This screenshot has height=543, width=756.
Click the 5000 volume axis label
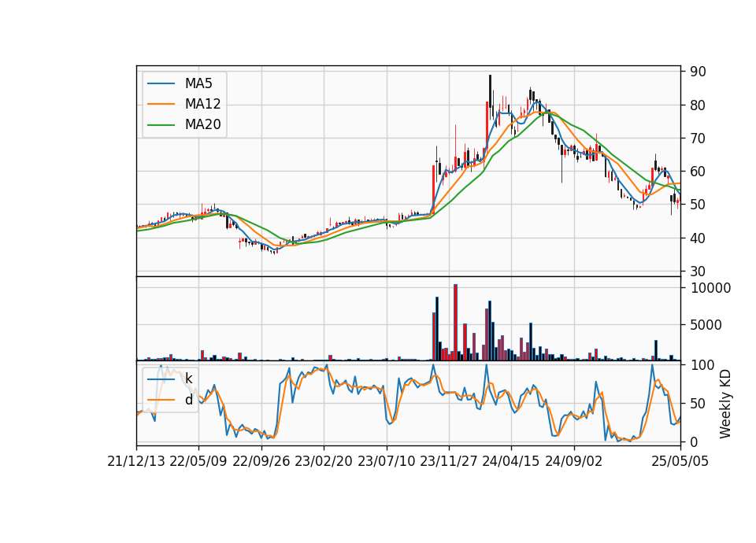706,325
